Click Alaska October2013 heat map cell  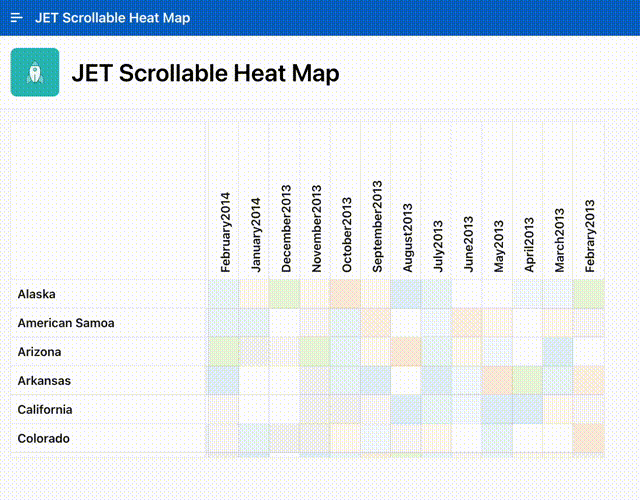coord(345,294)
